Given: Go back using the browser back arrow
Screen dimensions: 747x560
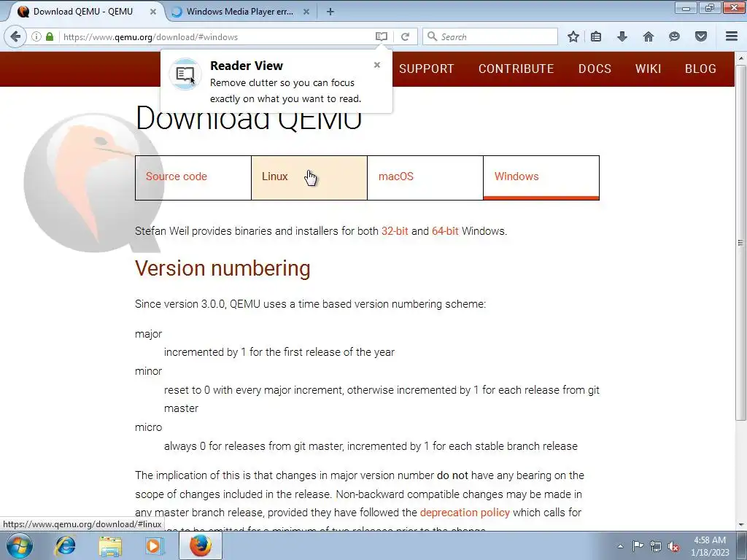Looking at the screenshot, I should (15, 36).
